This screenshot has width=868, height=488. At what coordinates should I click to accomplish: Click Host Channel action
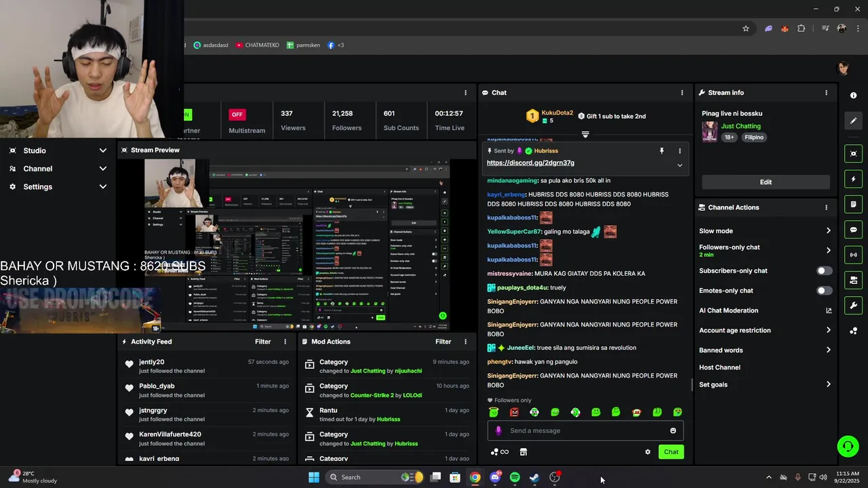719,367
